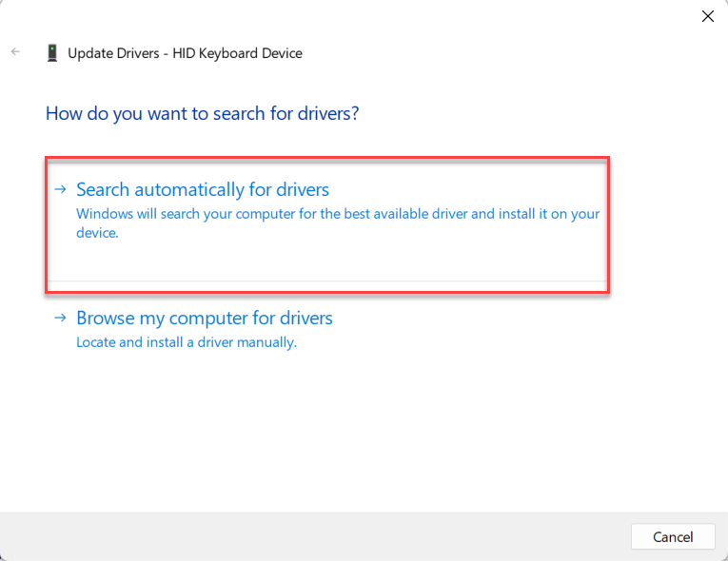Click the blank white area below Browse option

tap(362, 428)
